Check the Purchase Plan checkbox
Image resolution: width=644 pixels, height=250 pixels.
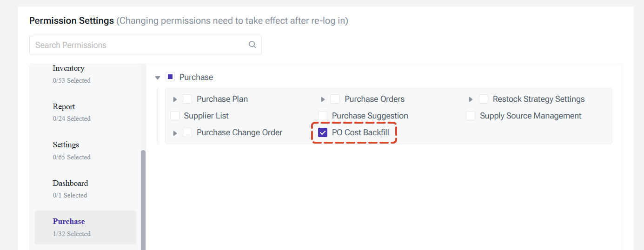[x=187, y=99]
